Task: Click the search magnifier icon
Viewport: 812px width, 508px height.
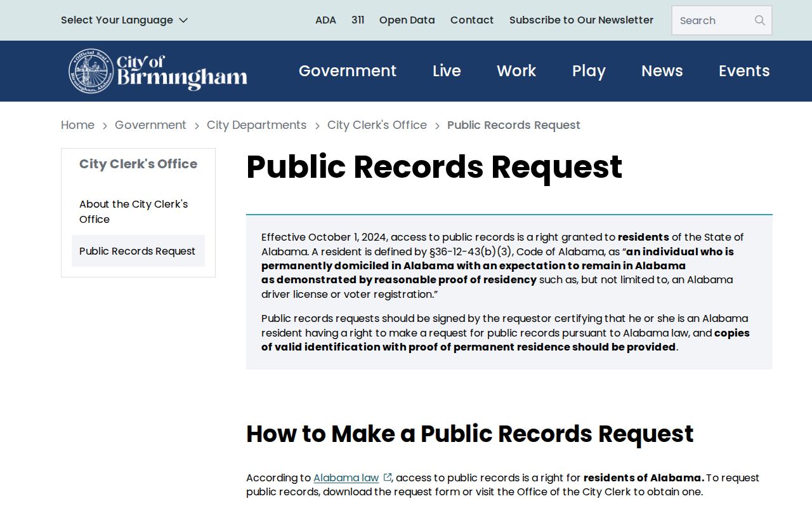Action: pos(759,20)
